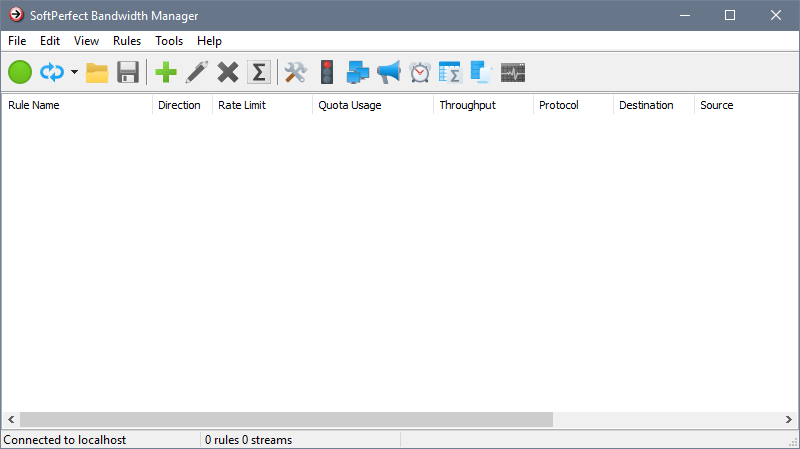Open the networked computers monitors icon

point(358,72)
